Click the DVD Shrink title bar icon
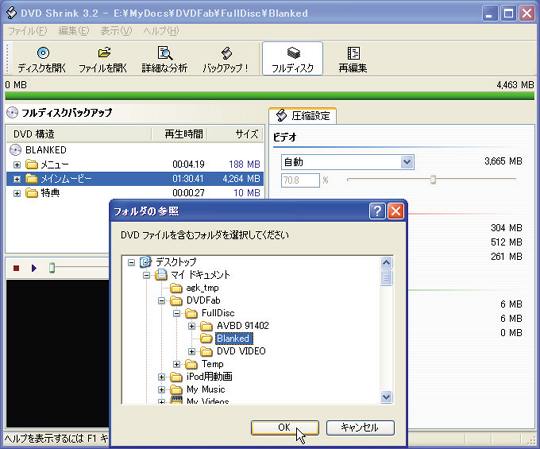This screenshot has height=449, width=540. click(x=11, y=13)
